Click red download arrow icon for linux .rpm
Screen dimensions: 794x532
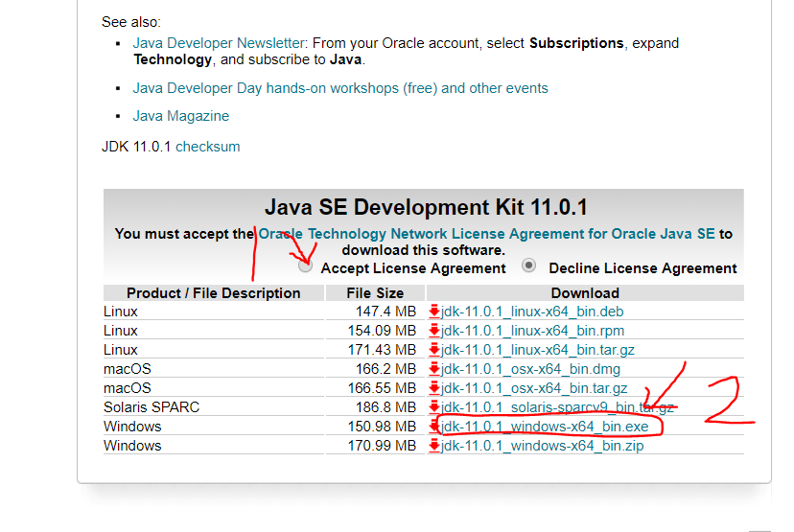tap(434, 331)
